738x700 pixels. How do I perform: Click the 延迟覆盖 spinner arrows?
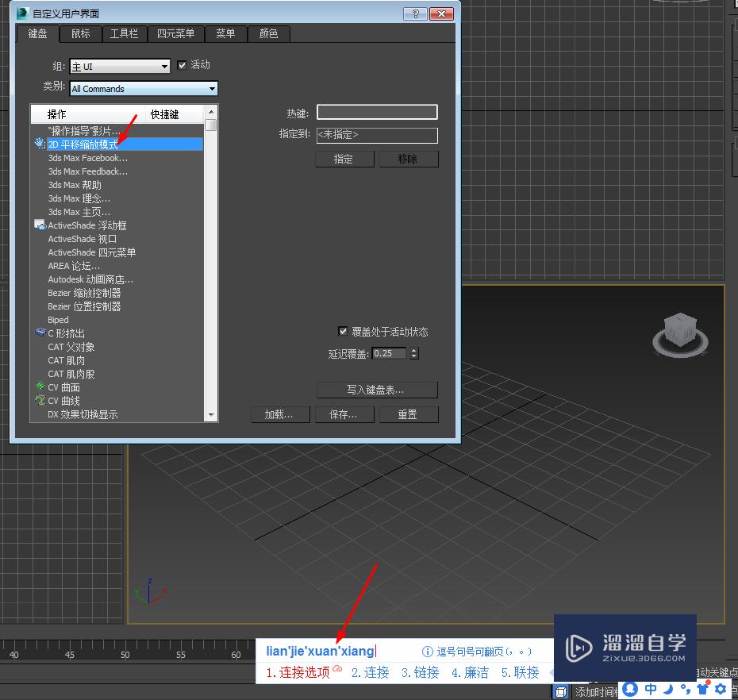pyautogui.click(x=413, y=353)
